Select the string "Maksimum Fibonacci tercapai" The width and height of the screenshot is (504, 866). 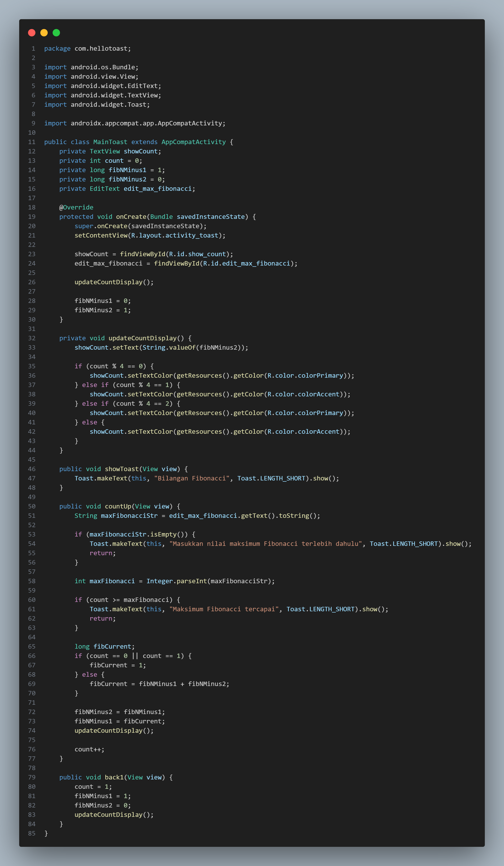coord(224,609)
